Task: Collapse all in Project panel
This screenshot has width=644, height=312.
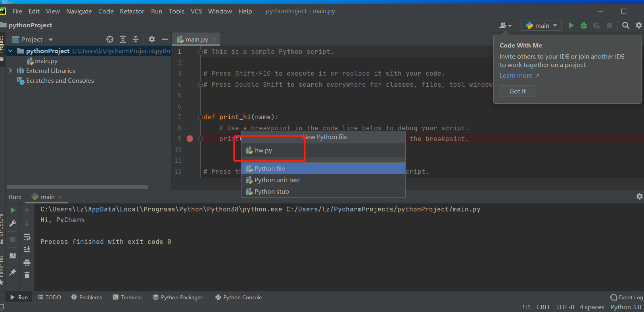Action: click(136, 39)
